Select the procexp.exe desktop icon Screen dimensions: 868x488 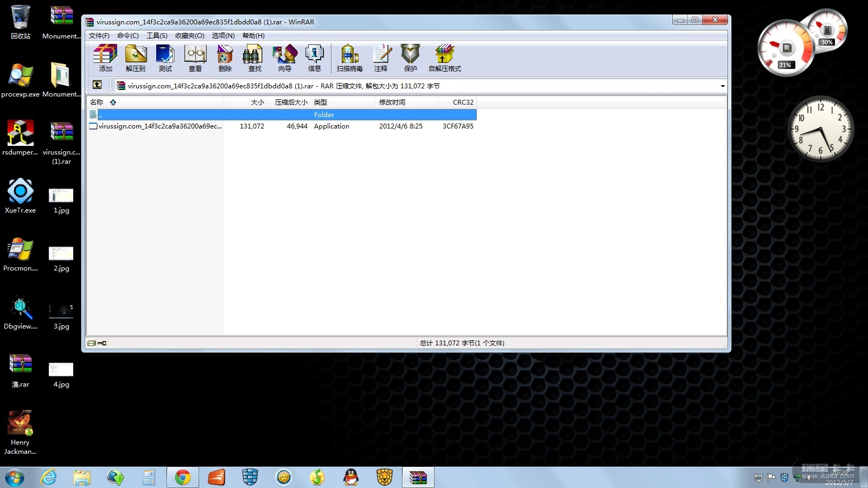(x=21, y=80)
